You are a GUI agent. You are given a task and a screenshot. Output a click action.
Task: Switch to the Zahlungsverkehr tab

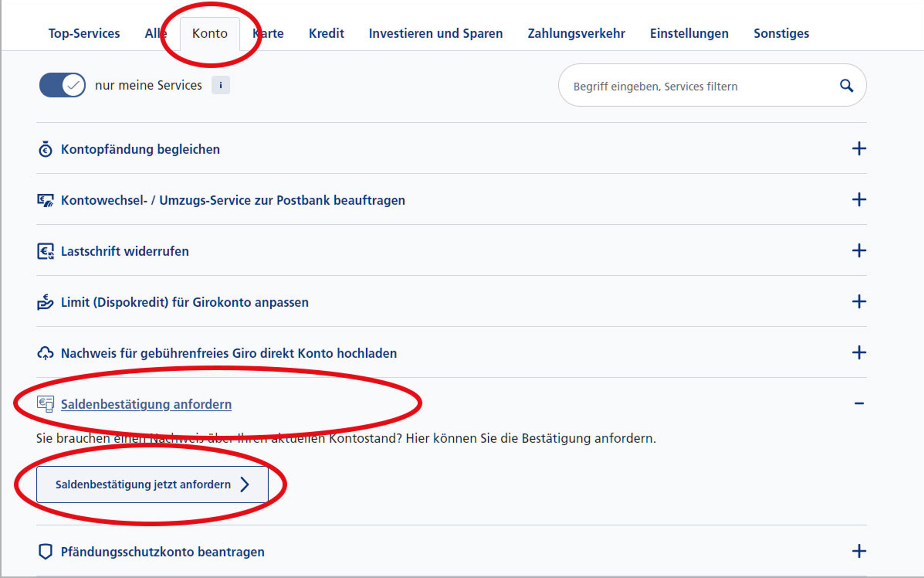click(x=576, y=34)
